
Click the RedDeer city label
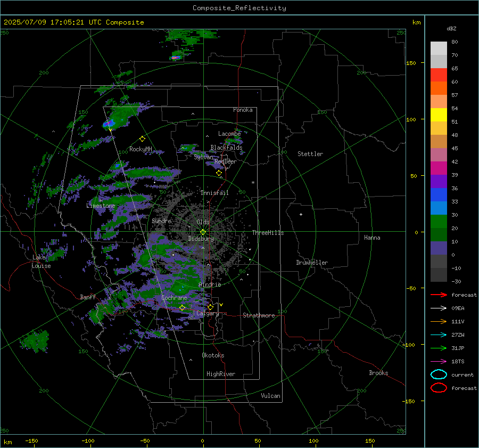[x=226, y=161]
